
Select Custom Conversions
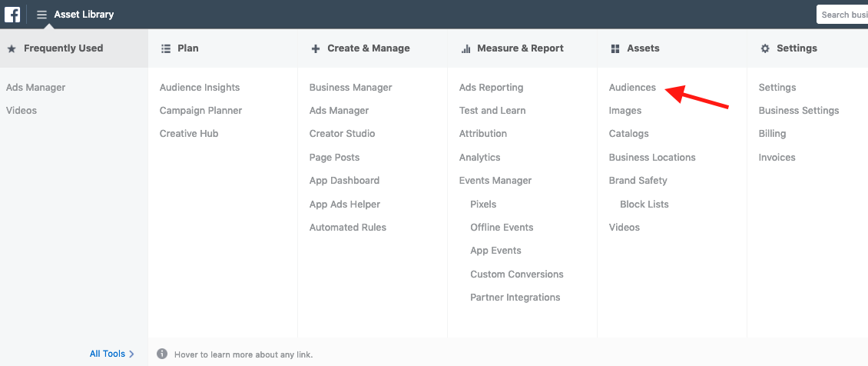[516, 274]
